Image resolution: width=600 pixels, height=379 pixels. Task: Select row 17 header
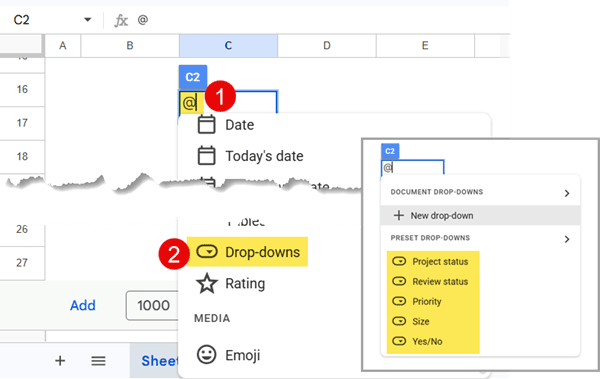click(x=22, y=123)
